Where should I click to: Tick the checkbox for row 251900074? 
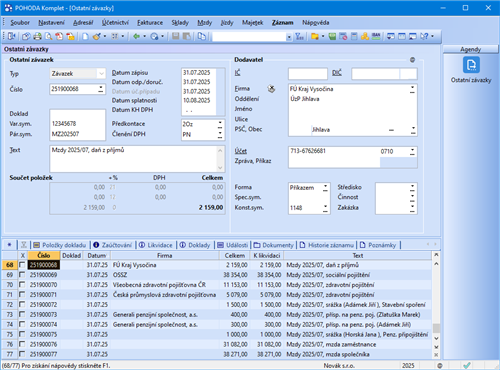pyautogui.click(x=22, y=324)
